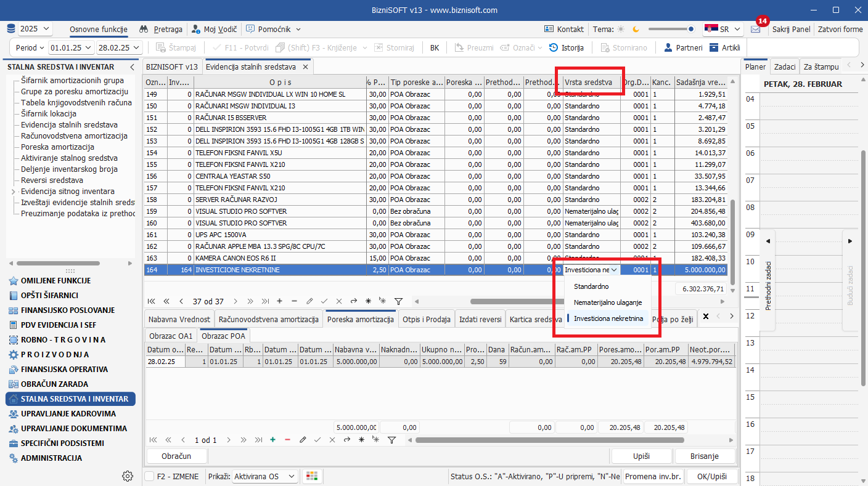
Task: Click the colored grid icon in status bar
Action: (x=313, y=476)
